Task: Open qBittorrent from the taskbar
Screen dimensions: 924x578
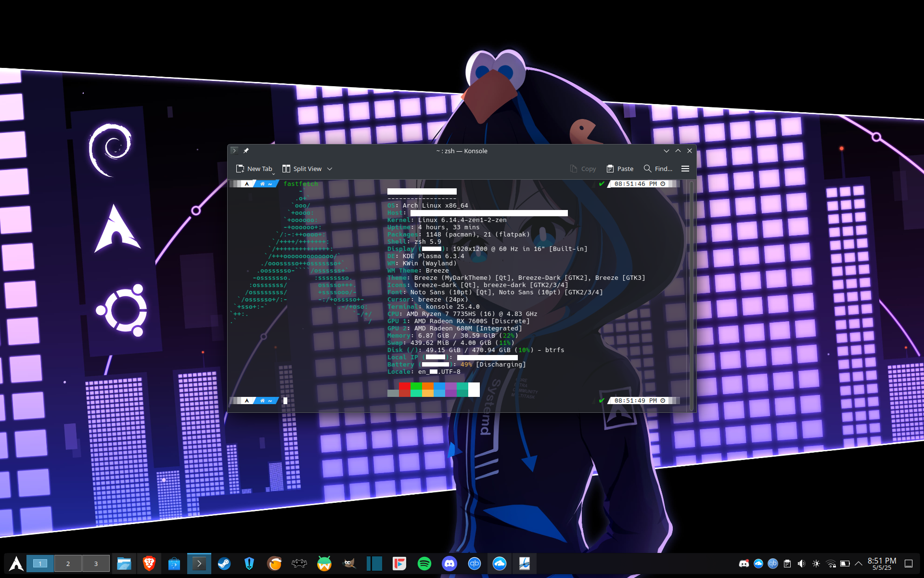Action: [474, 564]
